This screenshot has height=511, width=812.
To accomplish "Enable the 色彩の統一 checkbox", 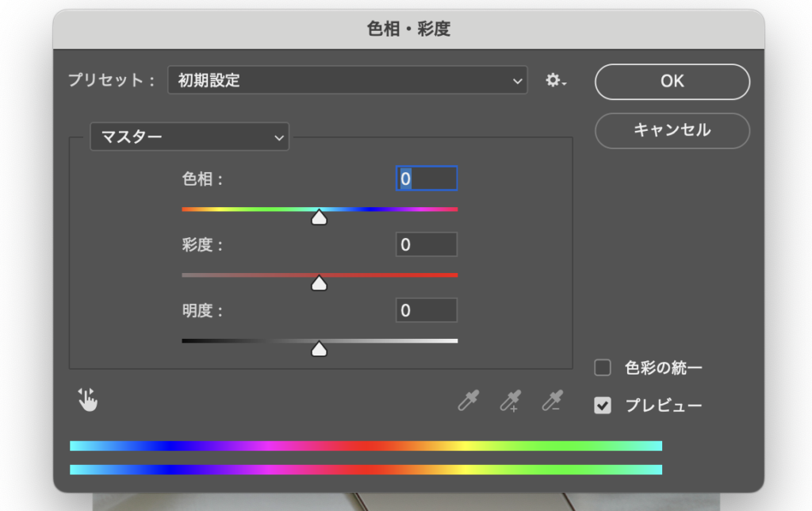I will tap(603, 367).
